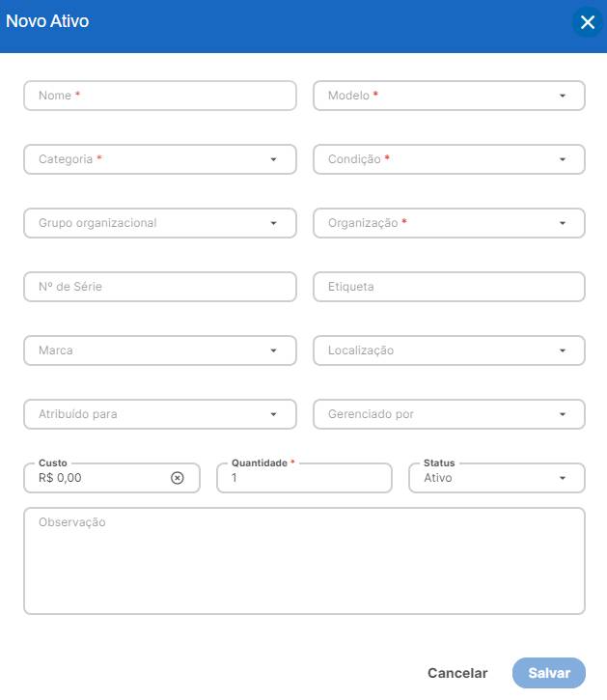Open the Gerenciado por dropdown
The width and height of the screenshot is (607, 700).
pyautogui.click(x=449, y=414)
